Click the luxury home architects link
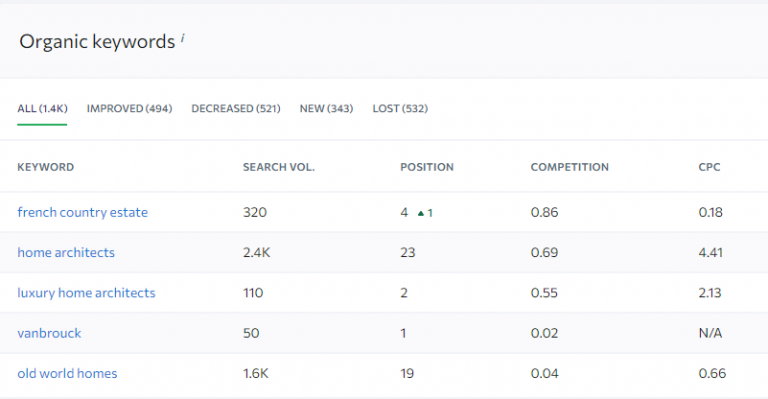The width and height of the screenshot is (768, 399). pos(86,293)
